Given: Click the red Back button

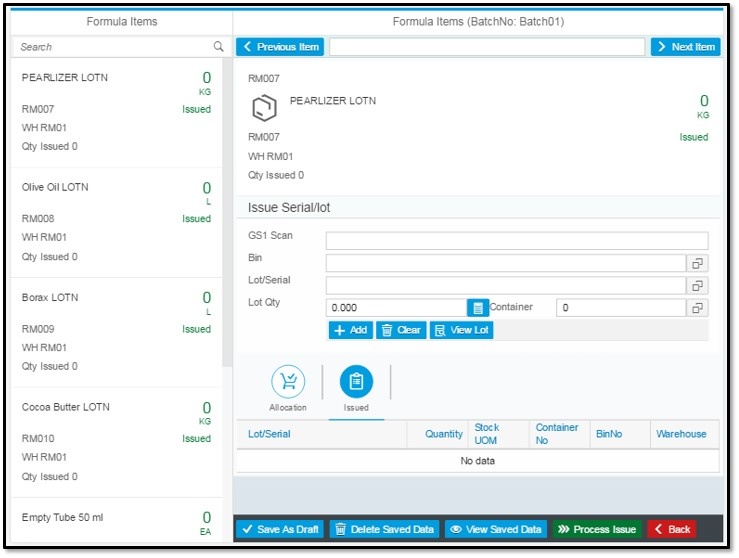Looking at the screenshot, I should point(672,529).
